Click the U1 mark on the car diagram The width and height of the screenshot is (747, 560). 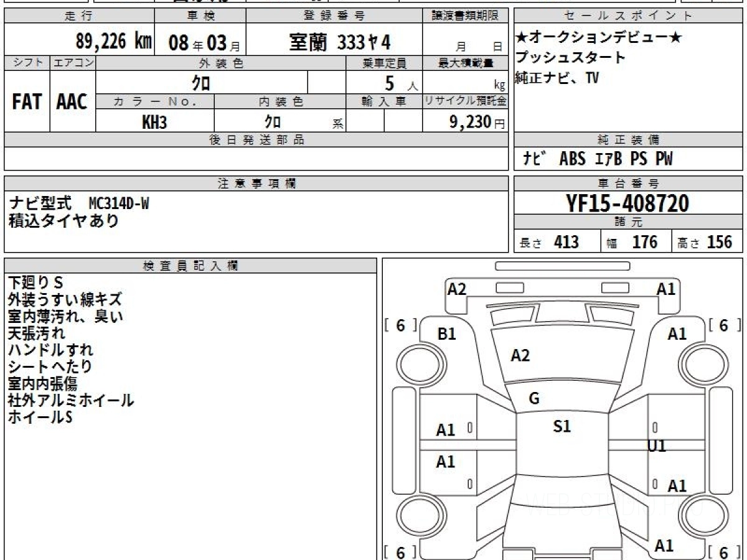pos(657,446)
